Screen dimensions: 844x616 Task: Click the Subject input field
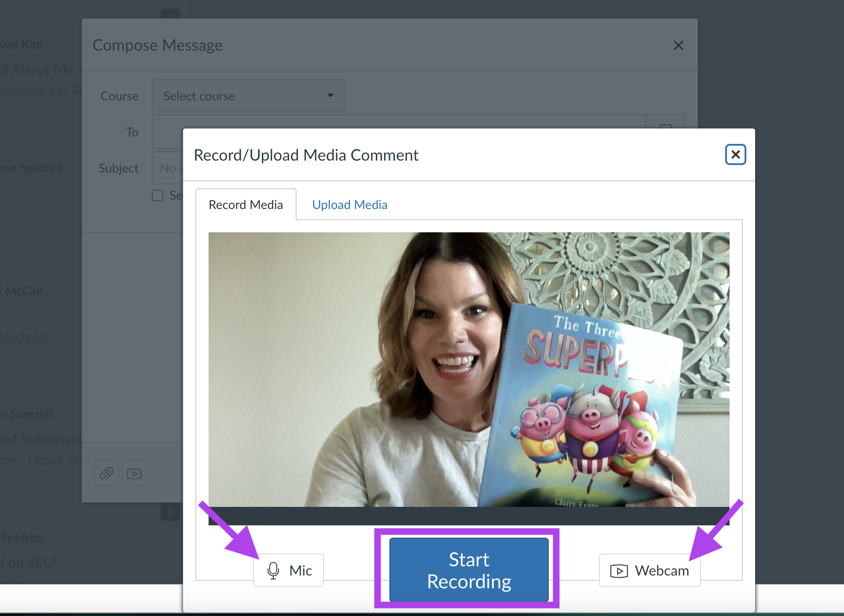tap(168, 168)
